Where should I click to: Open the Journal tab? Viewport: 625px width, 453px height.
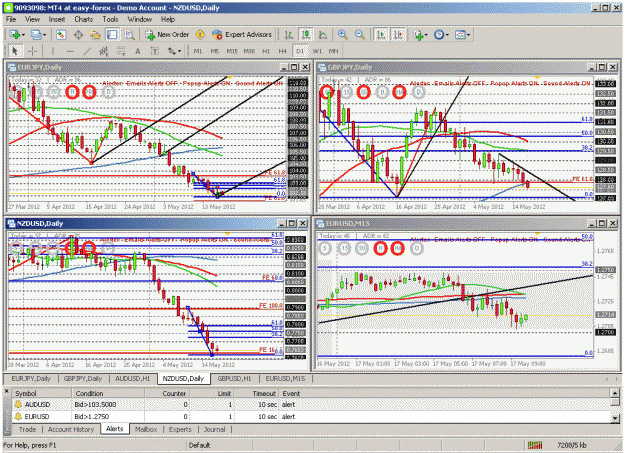click(214, 429)
